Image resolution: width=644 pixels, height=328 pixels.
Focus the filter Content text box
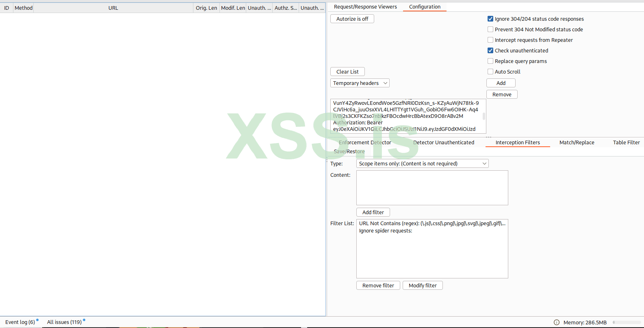(432, 188)
